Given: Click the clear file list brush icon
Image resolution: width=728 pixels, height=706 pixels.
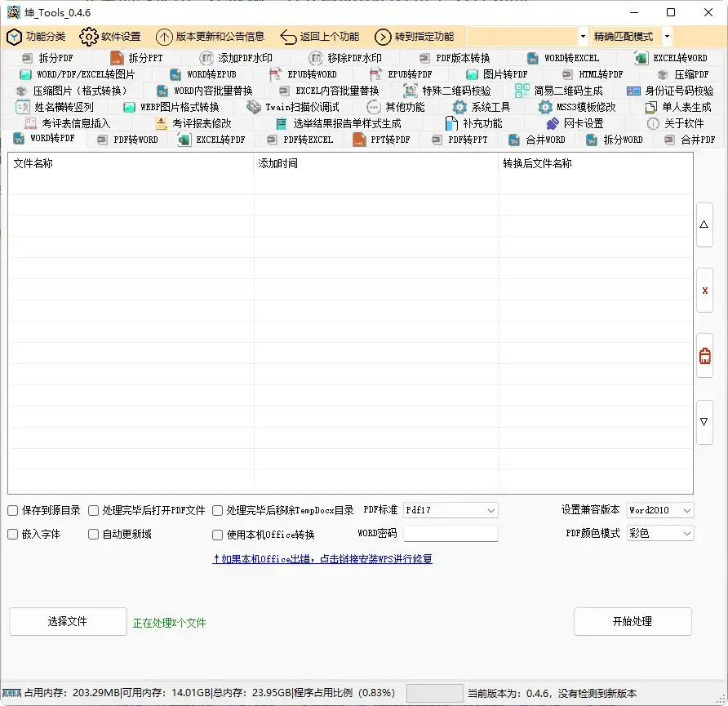Looking at the screenshot, I should tap(704, 355).
